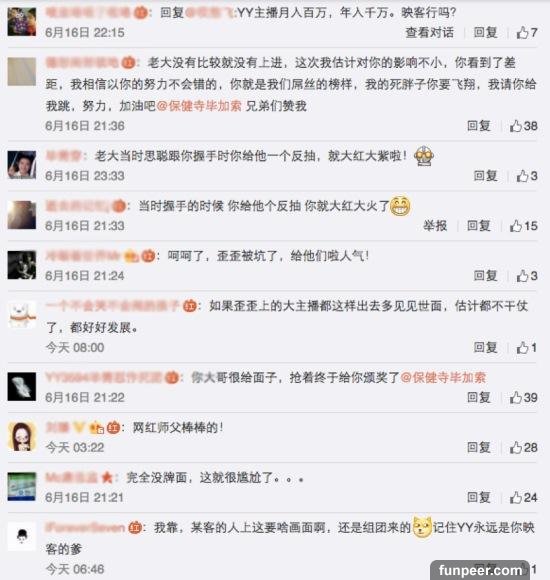Like the 今天 08:00 comment

click(527, 348)
